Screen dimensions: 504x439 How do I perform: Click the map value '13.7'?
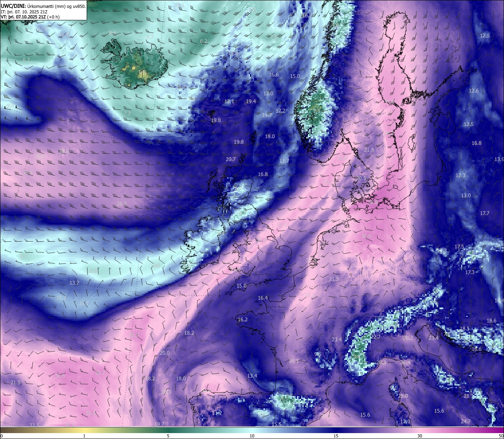click(74, 283)
